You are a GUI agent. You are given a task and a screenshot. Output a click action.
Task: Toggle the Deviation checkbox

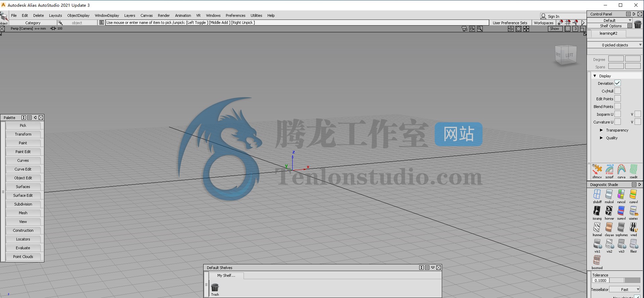point(617,83)
